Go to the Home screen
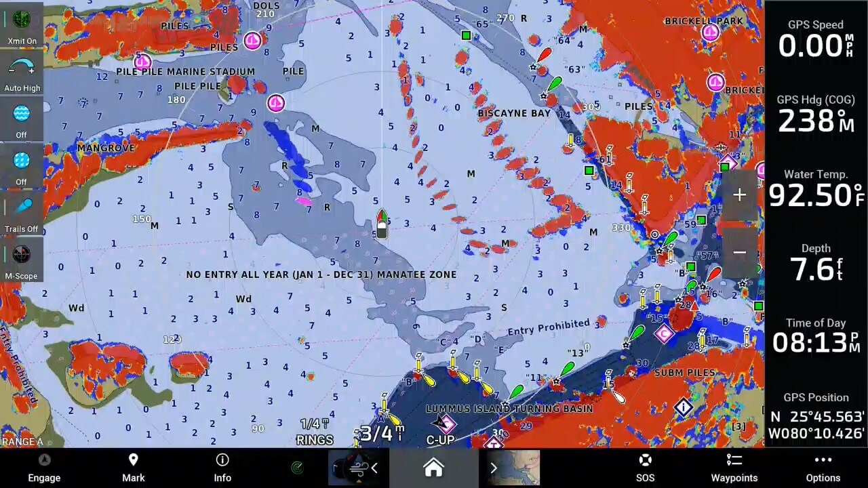The height and width of the screenshot is (488, 868). point(433,468)
